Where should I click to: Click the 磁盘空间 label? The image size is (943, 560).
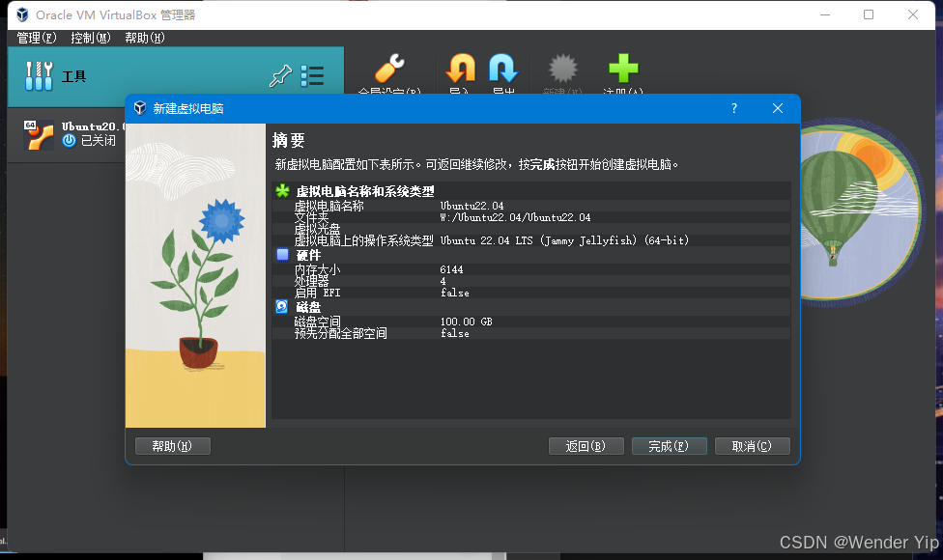click(318, 322)
